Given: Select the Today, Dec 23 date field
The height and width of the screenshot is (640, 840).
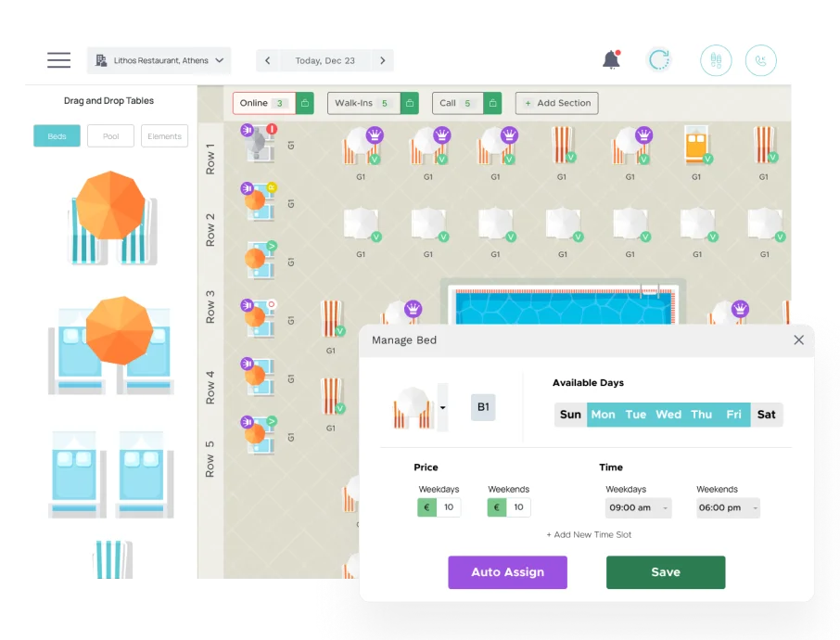Looking at the screenshot, I should coord(325,60).
